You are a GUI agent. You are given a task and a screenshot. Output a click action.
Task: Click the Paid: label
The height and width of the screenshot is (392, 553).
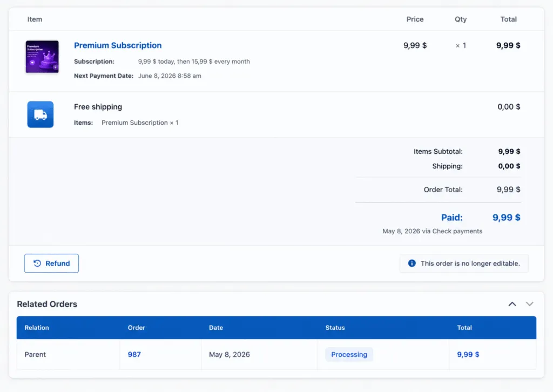click(452, 218)
